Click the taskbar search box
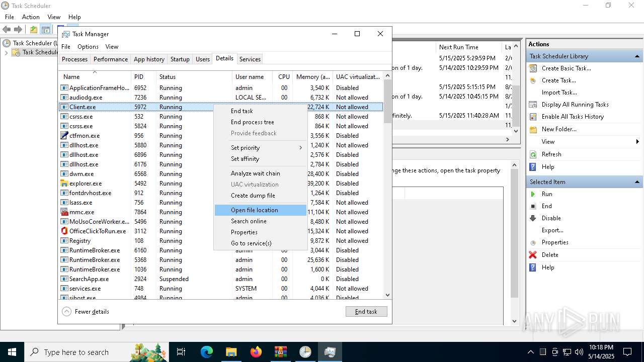The width and height of the screenshot is (644, 362). (x=97, y=352)
